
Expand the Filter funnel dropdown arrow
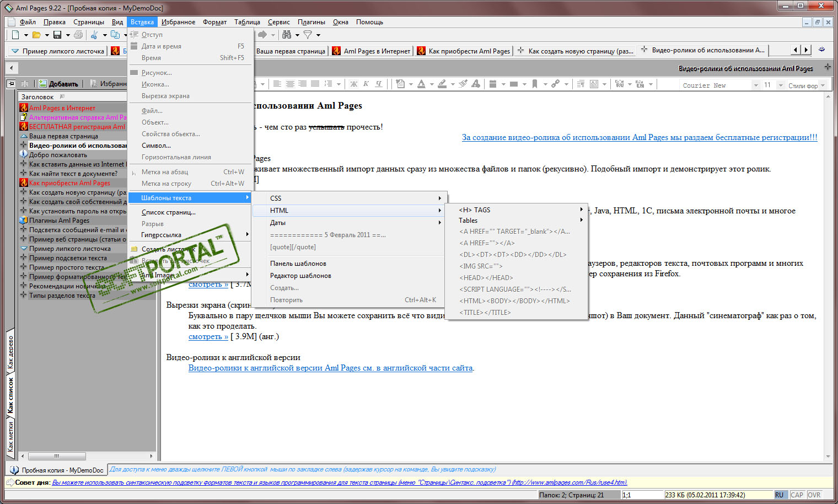[x=318, y=35]
